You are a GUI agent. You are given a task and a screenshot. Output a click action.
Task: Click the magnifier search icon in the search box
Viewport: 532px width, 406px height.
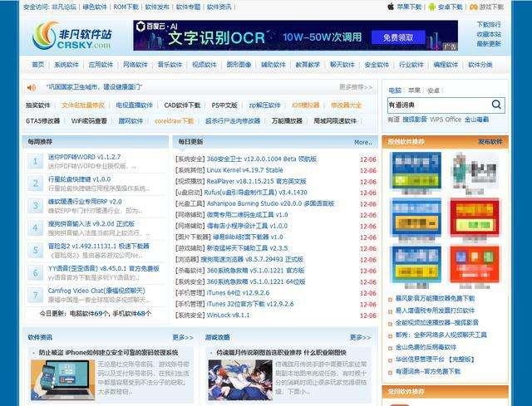coord(496,105)
